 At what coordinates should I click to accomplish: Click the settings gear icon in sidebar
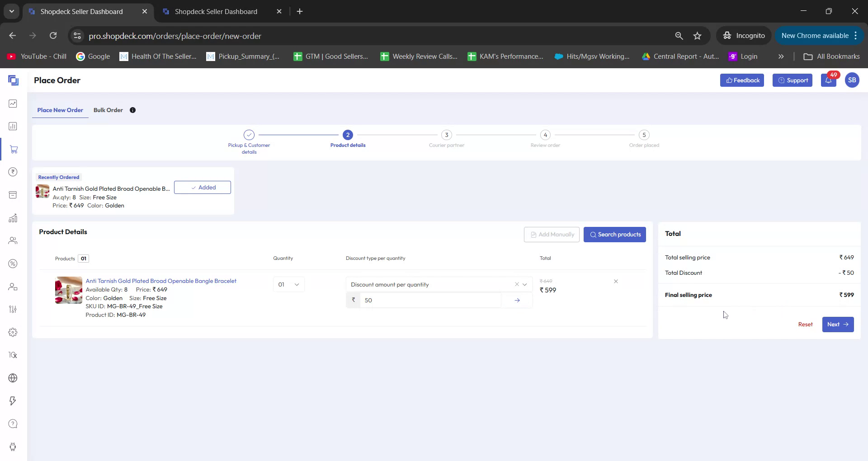[13, 332]
